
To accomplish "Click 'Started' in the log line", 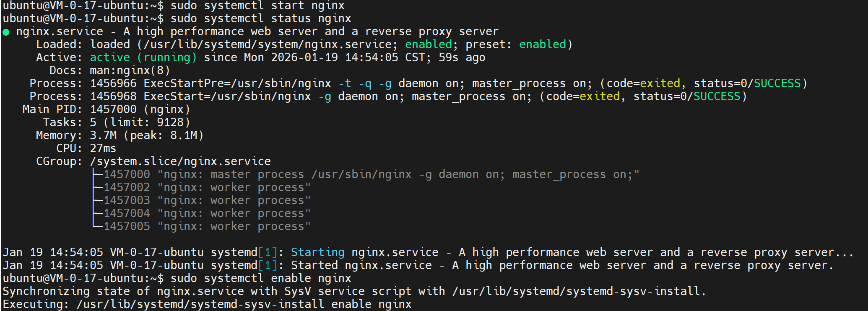I will [x=314, y=265].
